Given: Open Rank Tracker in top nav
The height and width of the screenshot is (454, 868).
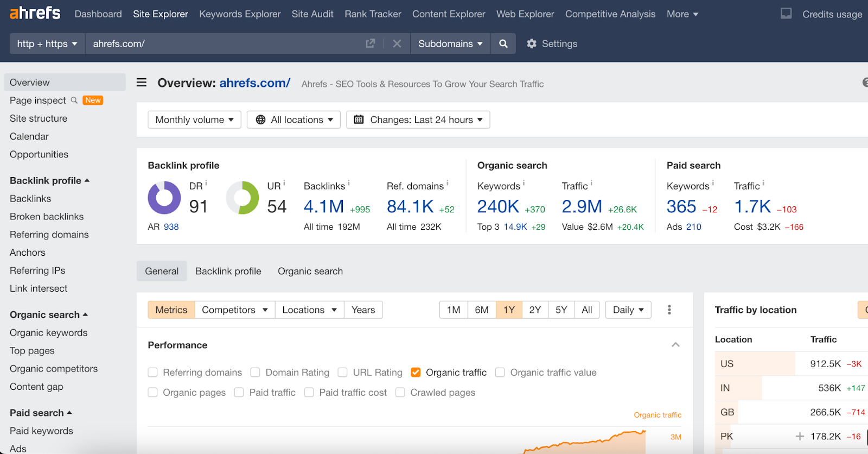Looking at the screenshot, I should coord(373,14).
